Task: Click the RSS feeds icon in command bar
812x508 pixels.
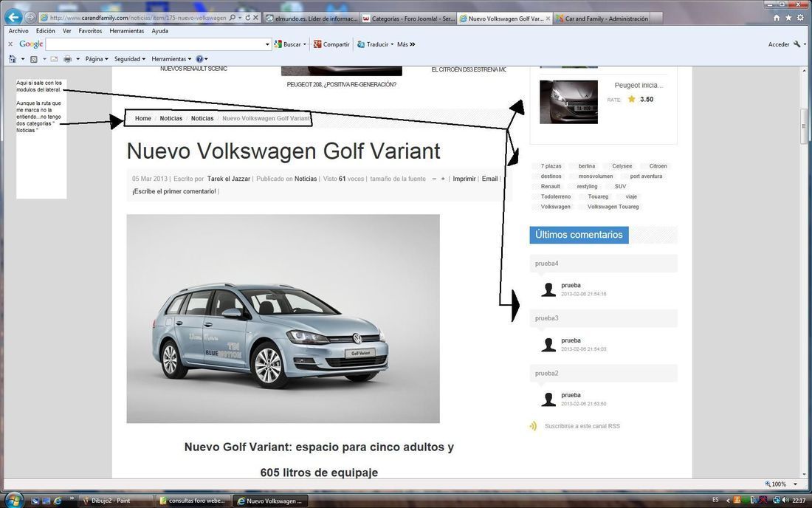Action: tap(34, 59)
